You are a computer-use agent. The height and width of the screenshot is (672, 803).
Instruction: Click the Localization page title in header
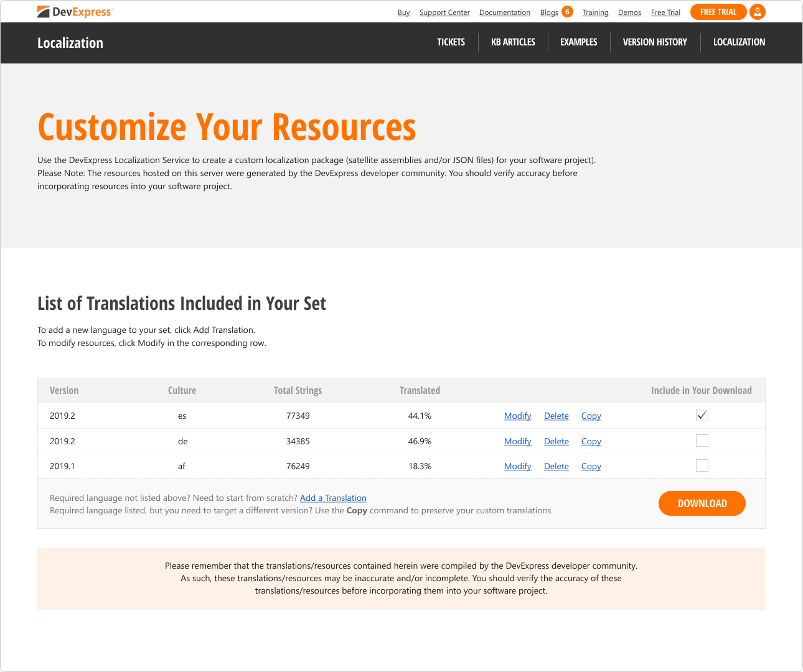pos(70,43)
